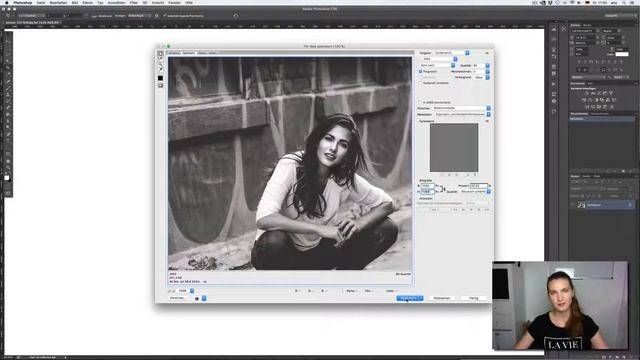Open the JPEG file format dropdown

[x=439, y=59]
